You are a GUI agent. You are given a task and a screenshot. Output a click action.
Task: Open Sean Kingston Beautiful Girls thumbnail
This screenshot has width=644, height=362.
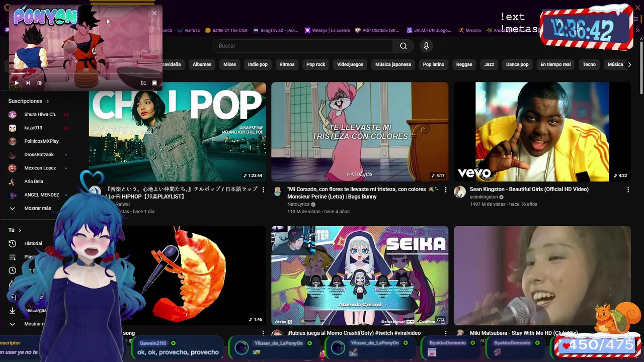pyautogui.click(x=542, y=132)
